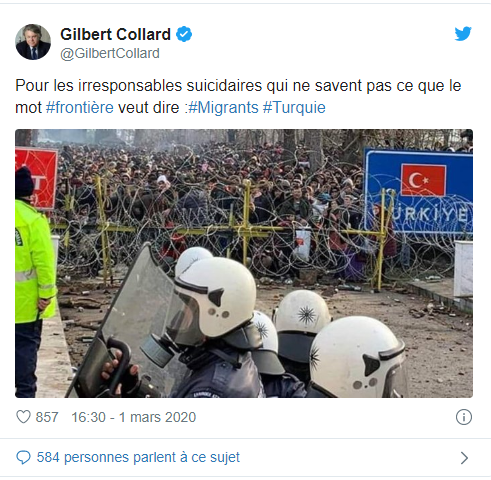491x480 pixels.
Task: Open the tweet info circle icon
Action: [x=464, y=417]
